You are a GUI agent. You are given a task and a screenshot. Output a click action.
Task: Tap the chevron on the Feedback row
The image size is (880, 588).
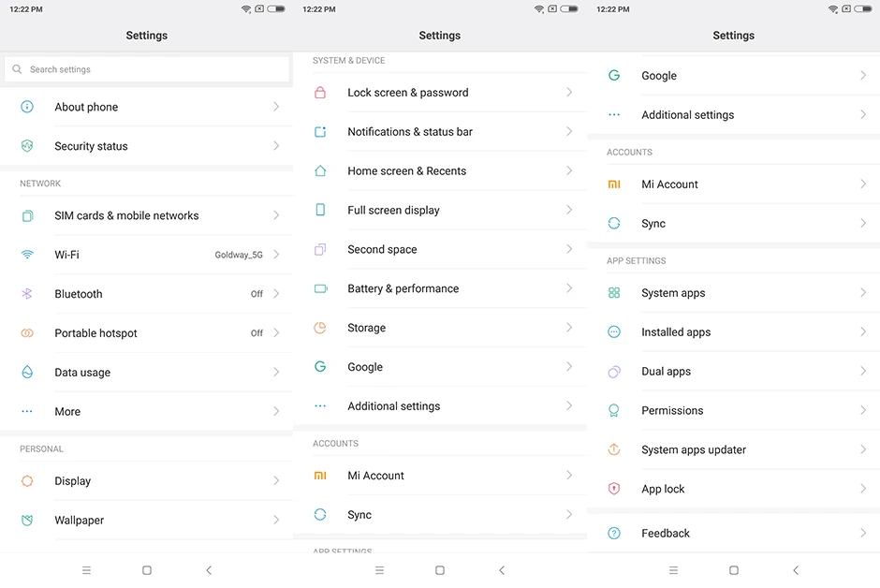[863, 533]
